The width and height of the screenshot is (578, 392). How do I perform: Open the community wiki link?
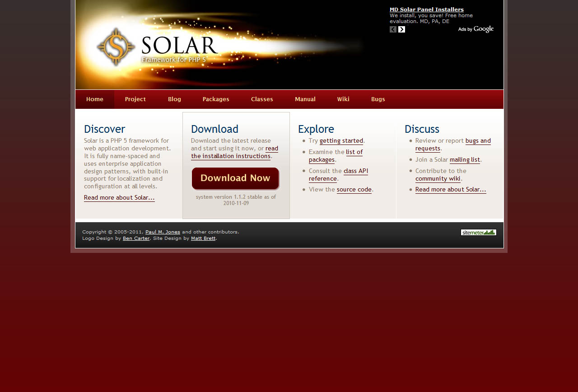click(x=438, y=179)
